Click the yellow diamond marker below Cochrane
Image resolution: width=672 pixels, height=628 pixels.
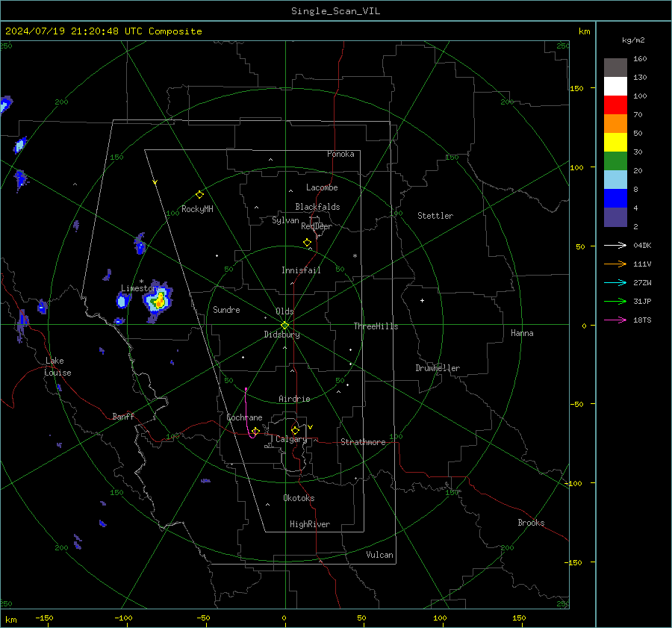pos(256,431)
